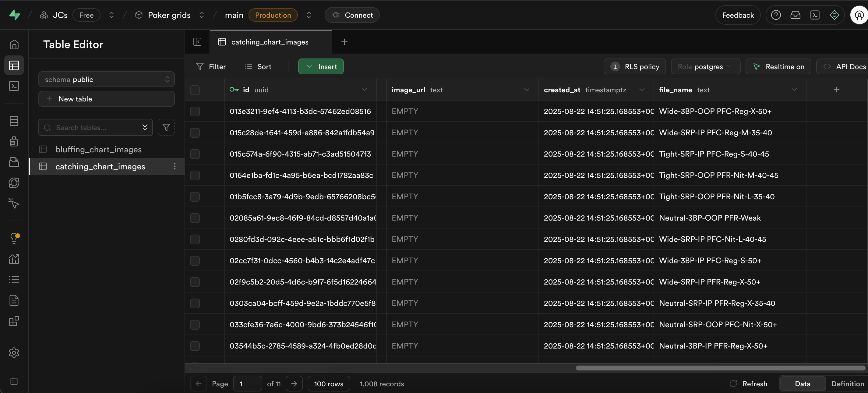
Task: Open the Advisors lightbulb icon
Action: 14,238
